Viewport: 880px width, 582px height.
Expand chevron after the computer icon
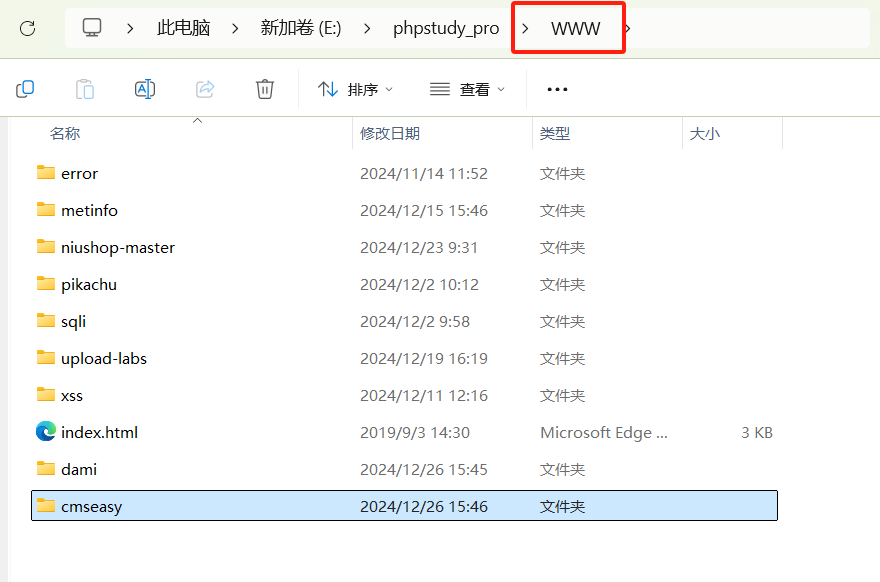coord(130,28)
